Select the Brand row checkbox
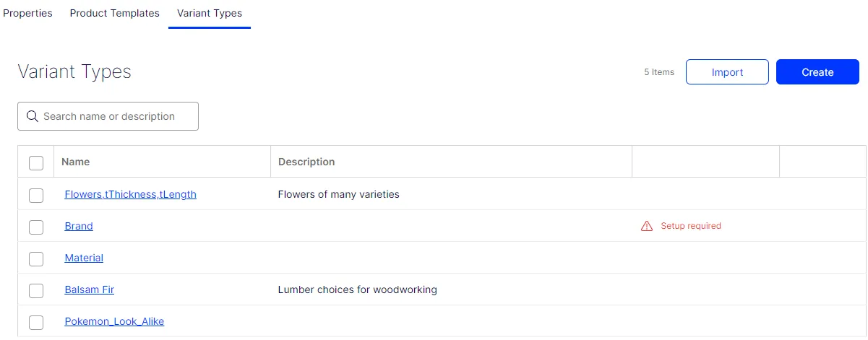The height and width of the screenshot is (340, 868). [x=36, y=227]
